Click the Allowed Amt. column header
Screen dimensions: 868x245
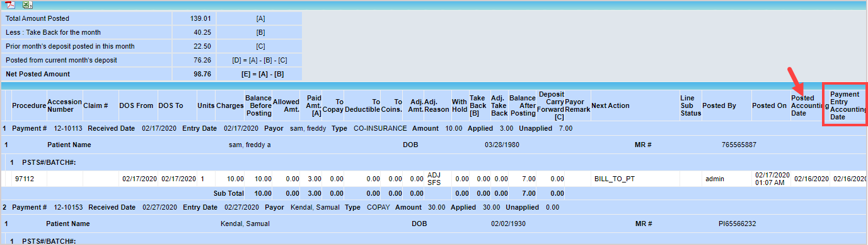pos(286,105)
